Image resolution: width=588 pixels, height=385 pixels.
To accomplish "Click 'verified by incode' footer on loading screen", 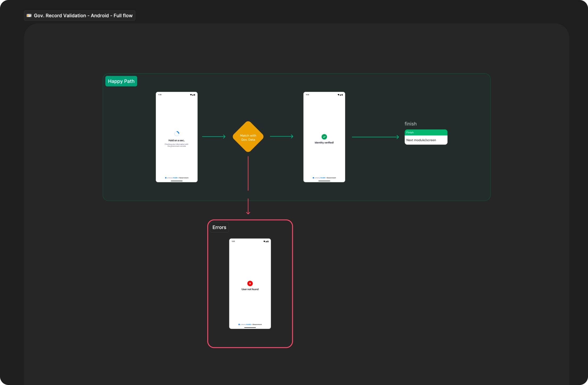I will coord(177,178).
